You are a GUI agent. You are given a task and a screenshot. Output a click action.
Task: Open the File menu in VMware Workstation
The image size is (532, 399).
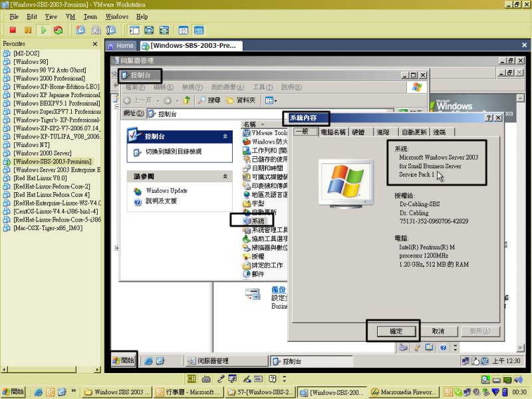pos(14,17)
